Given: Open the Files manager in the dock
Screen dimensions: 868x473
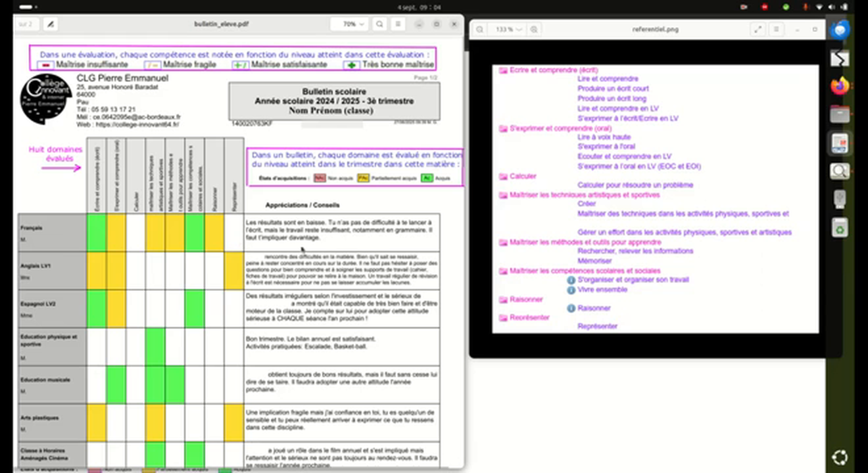Looking at the screenshot, I should [839, 115].
